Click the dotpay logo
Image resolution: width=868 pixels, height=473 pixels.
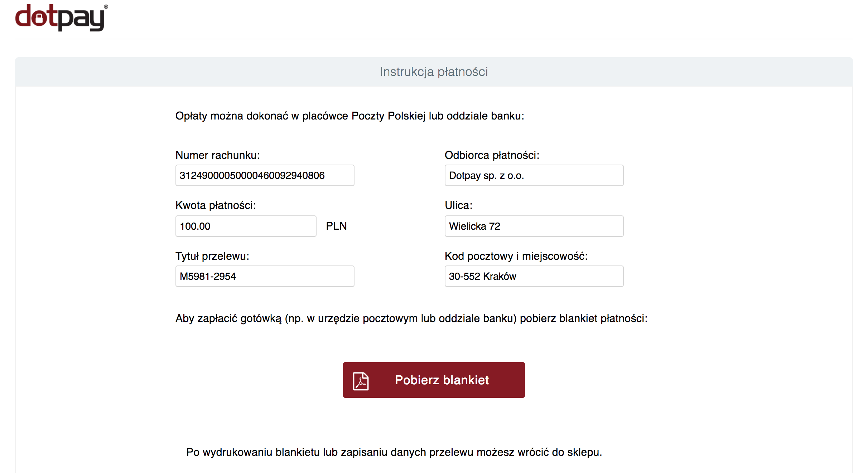click(x=61, y=17)
